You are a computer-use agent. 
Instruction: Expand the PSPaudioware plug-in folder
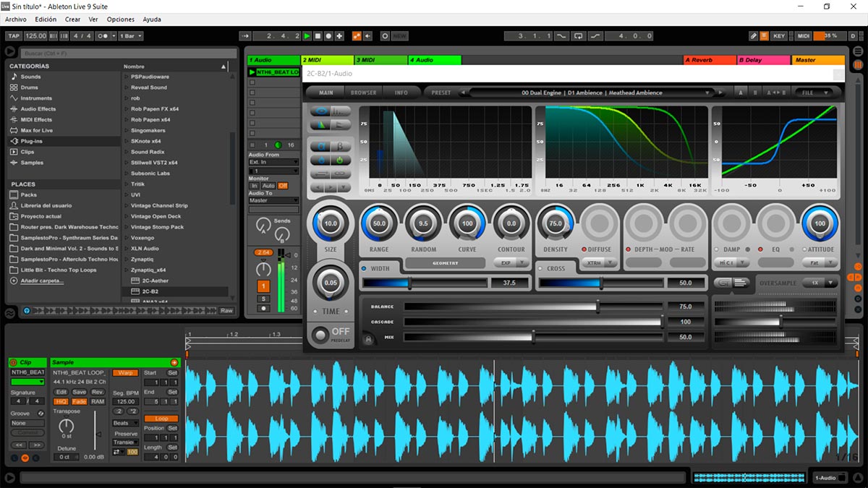[127, 77]
